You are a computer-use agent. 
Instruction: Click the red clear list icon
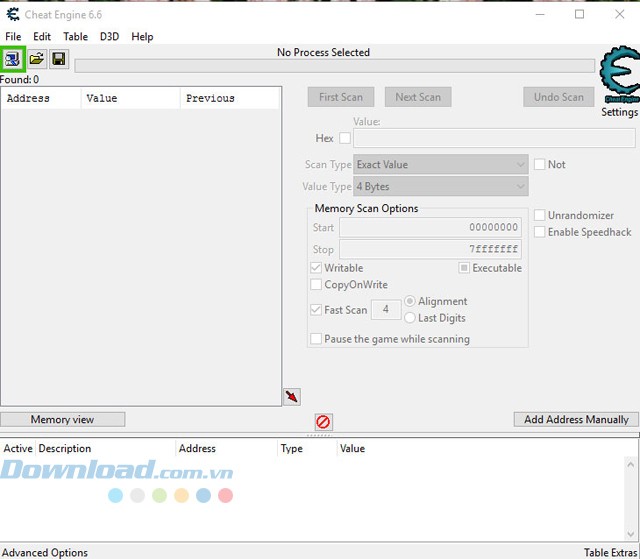(x=323, y=422)
